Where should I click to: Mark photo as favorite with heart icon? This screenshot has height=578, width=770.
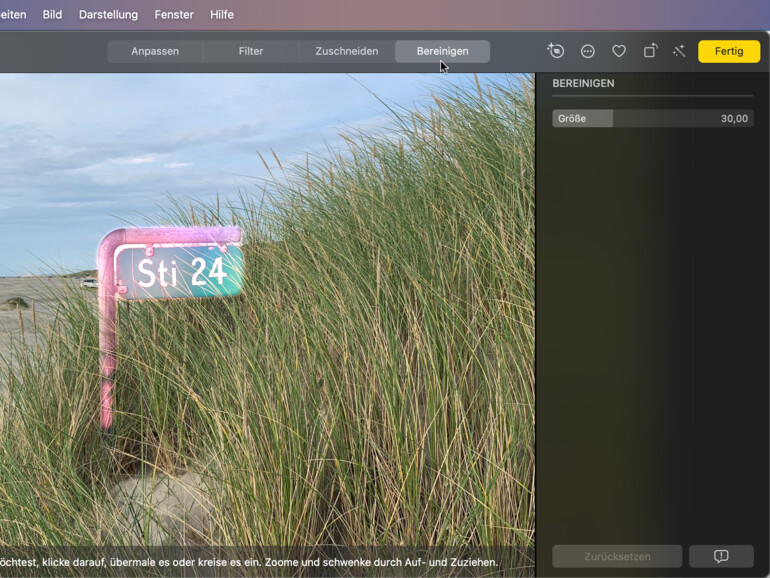[619, 51]
